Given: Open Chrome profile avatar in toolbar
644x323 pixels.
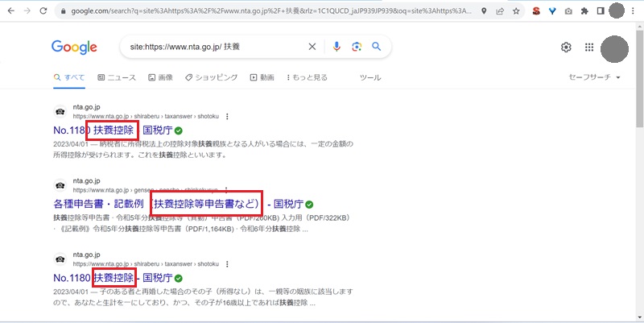Looking at the screenshot, I should pyautogui.click(x=617, y=10).
